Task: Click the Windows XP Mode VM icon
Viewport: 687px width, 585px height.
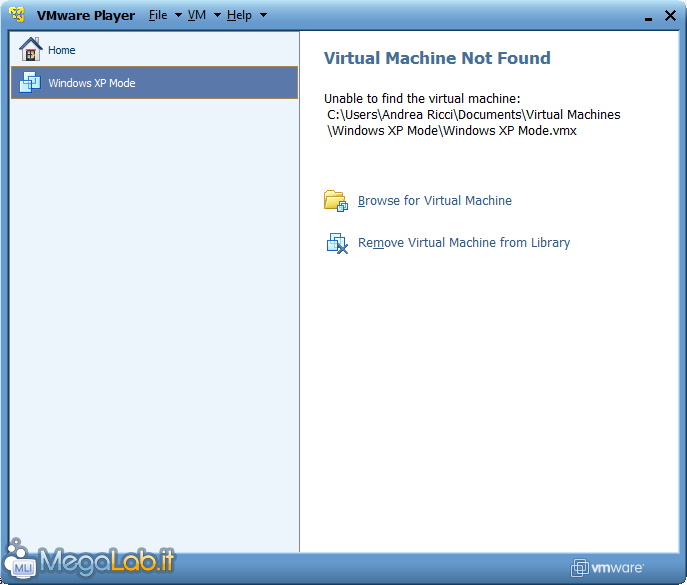Action: pyautogui.click(x=30, y=82)
